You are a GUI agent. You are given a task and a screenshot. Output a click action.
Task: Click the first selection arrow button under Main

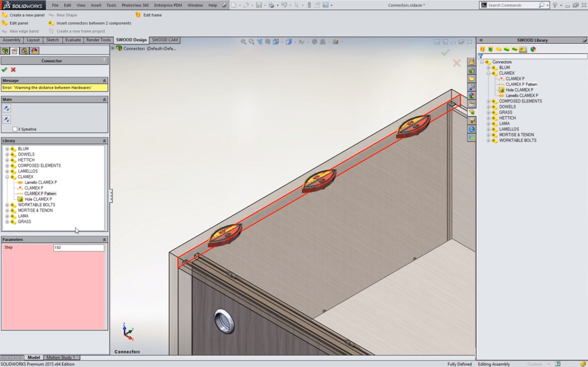pos(7,109)
